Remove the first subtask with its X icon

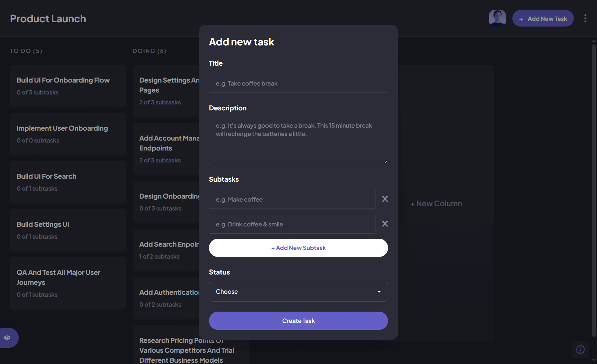point(385,199)
